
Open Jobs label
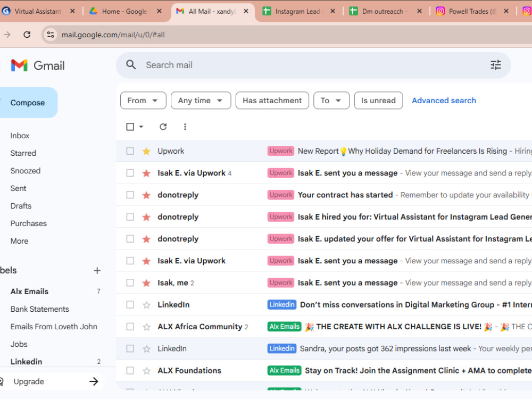19,344
